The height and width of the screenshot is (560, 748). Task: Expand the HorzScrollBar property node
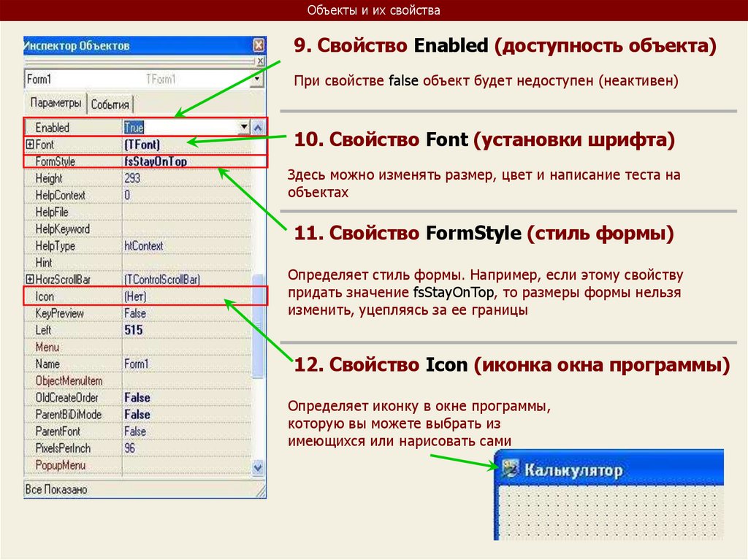tap(30, 279)
